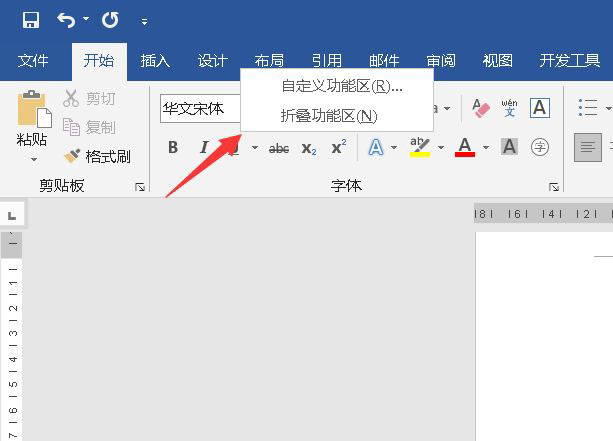Toggle Italic formatting
The height and width of the screenshot is (441, 613).
[x=204, y=148]
